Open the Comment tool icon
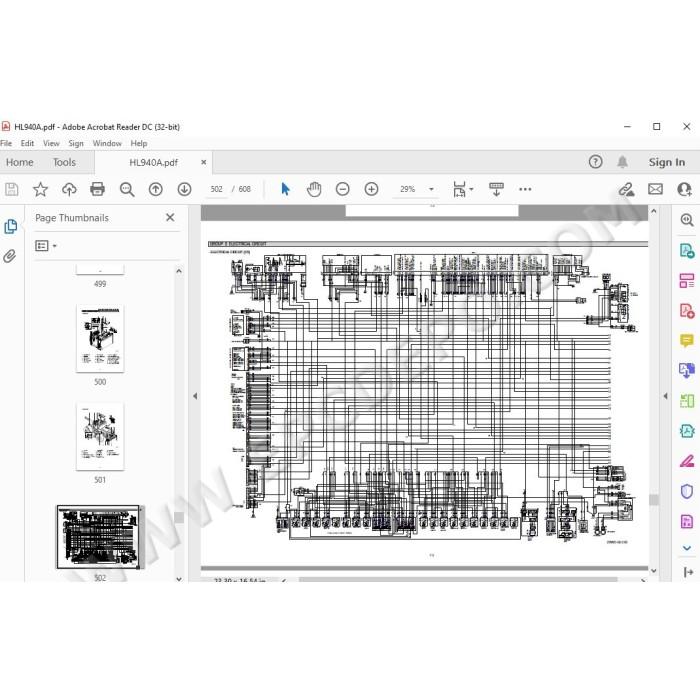This screenshot has height=700, width=700. pos(687,341)
